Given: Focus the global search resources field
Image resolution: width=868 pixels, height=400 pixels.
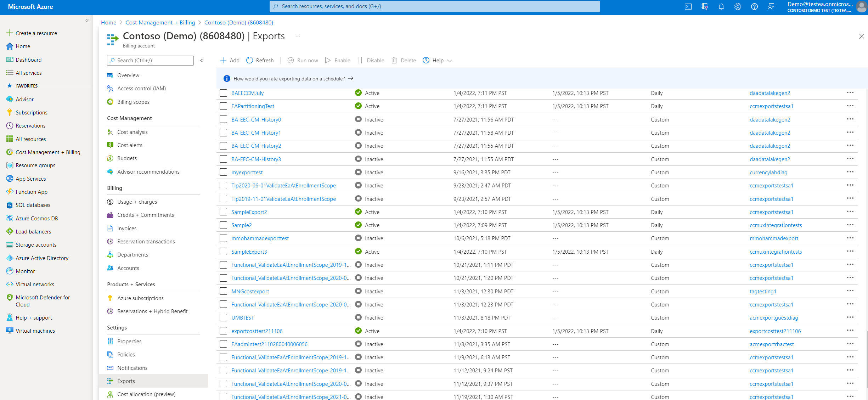Looking at the screenshot, I should [x=435, y=6].
